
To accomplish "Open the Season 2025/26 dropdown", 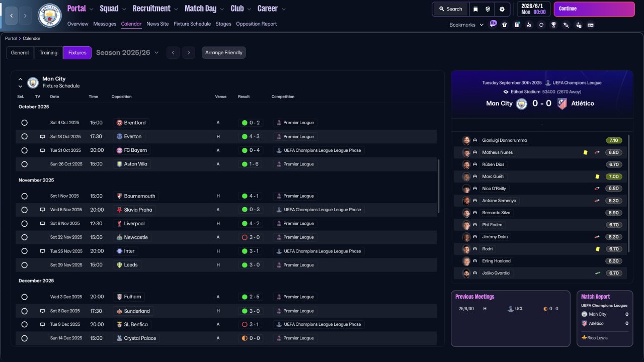I will click(x=127, y=53).
